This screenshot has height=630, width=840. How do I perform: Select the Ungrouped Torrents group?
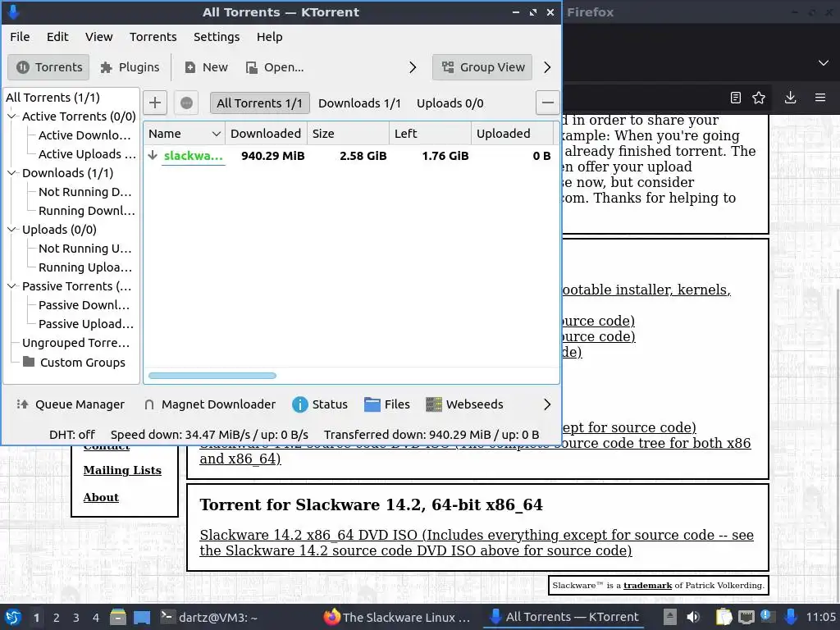[x=75, y=342]
